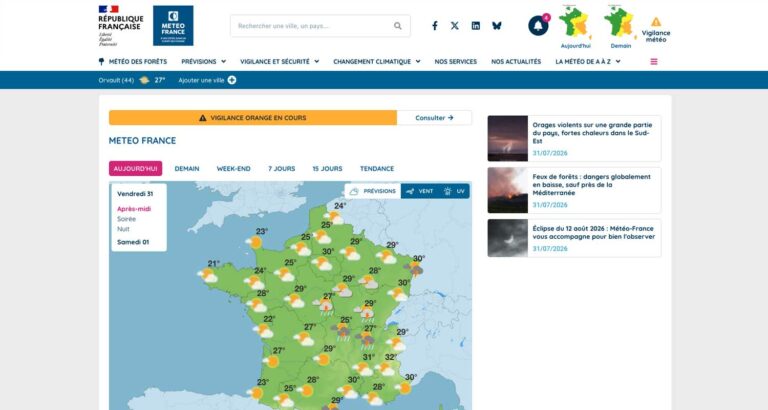This screenshot has width=768, height=410.
Task: Select the 15 jours forecast tab
Action: [x=327, y=169]
